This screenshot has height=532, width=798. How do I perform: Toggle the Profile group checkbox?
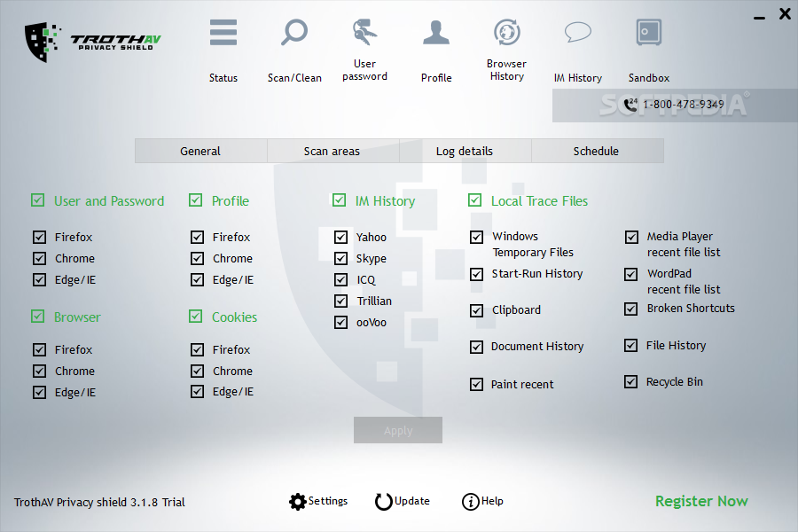click(x=195, y=200)
